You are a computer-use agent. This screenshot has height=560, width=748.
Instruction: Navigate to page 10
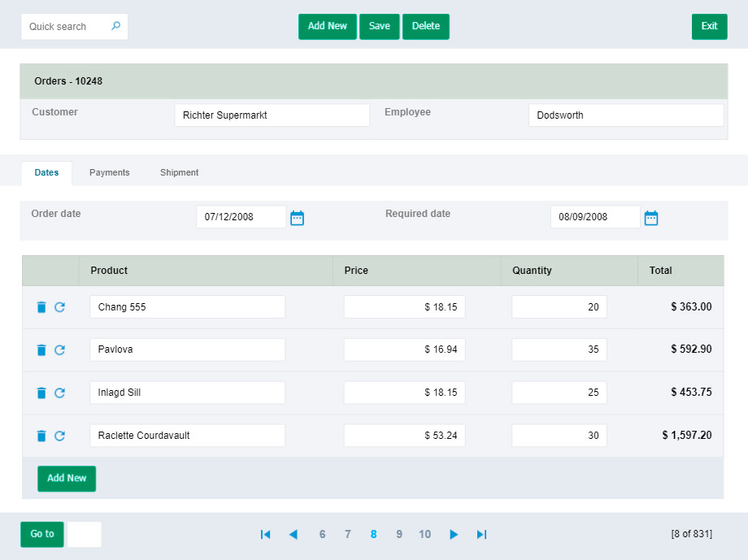(424, 534)
